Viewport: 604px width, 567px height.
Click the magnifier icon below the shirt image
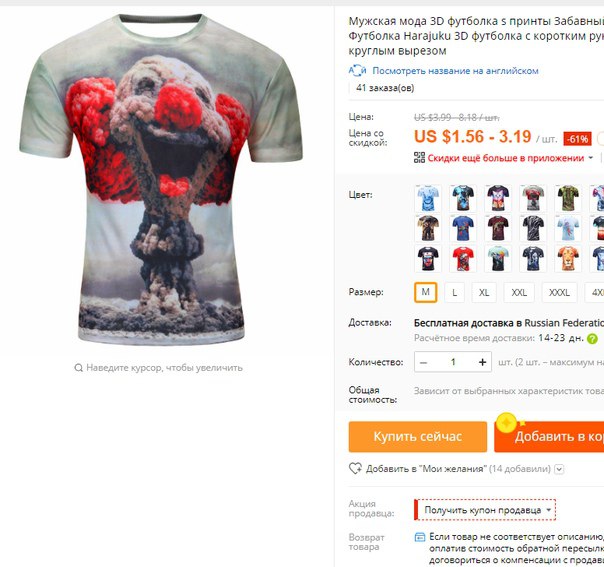pyautogui.click(x=78, y=368)
